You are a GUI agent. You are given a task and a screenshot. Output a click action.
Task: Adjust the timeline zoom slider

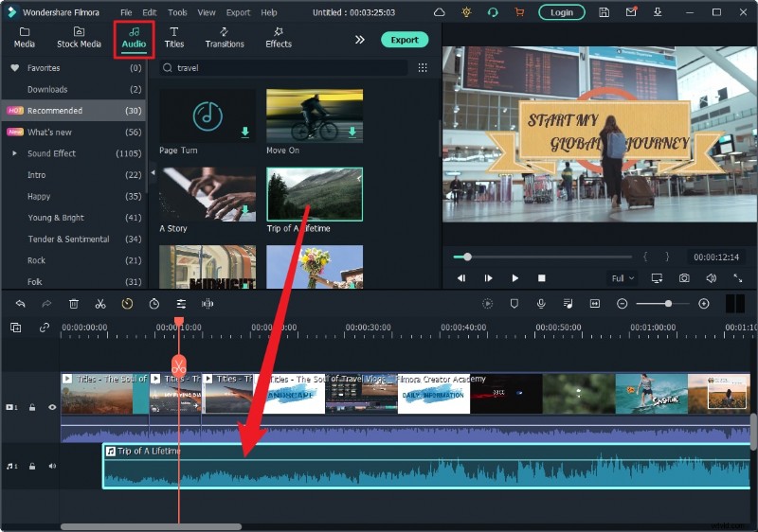668,304
